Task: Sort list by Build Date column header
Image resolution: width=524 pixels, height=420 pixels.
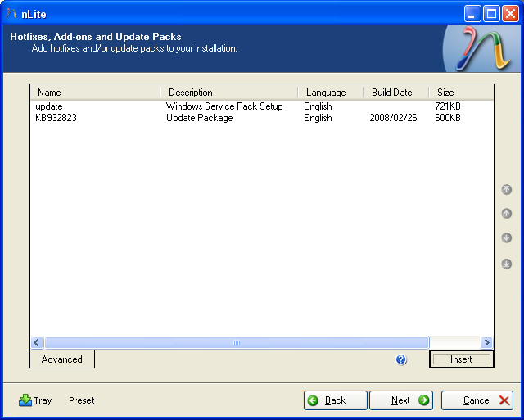Action: (x=396, y=93)
